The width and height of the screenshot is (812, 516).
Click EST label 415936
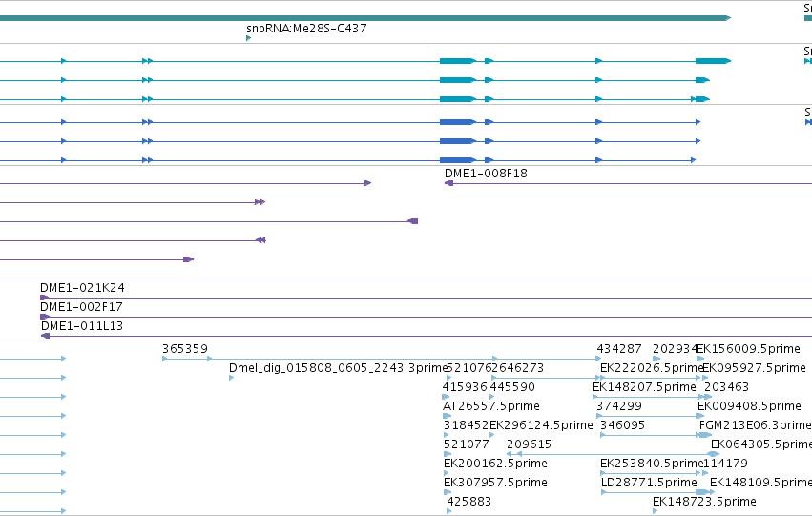pyautogui.click(x=465, y=387)
